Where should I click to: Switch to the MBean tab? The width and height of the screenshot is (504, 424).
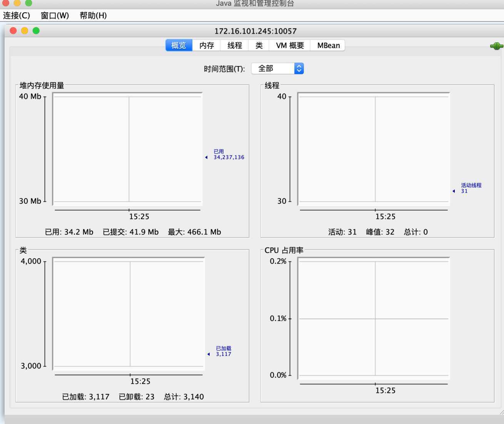pos(328,45)
